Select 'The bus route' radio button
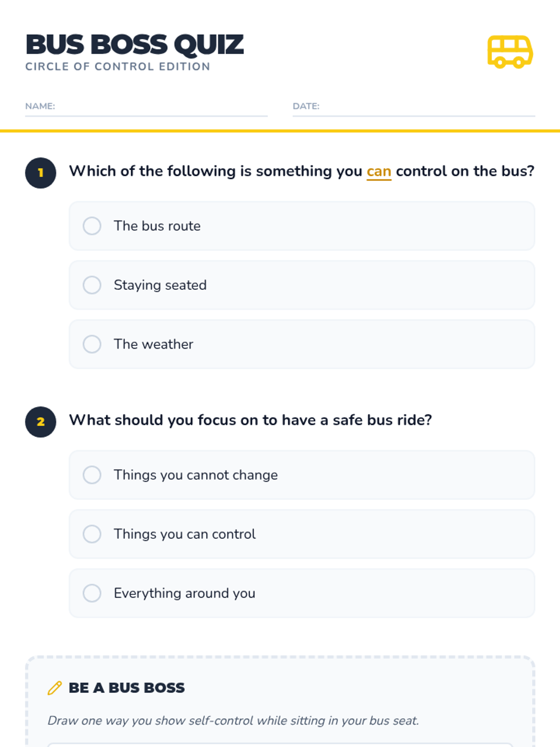The image size is (560, 747). pos(92,226)
